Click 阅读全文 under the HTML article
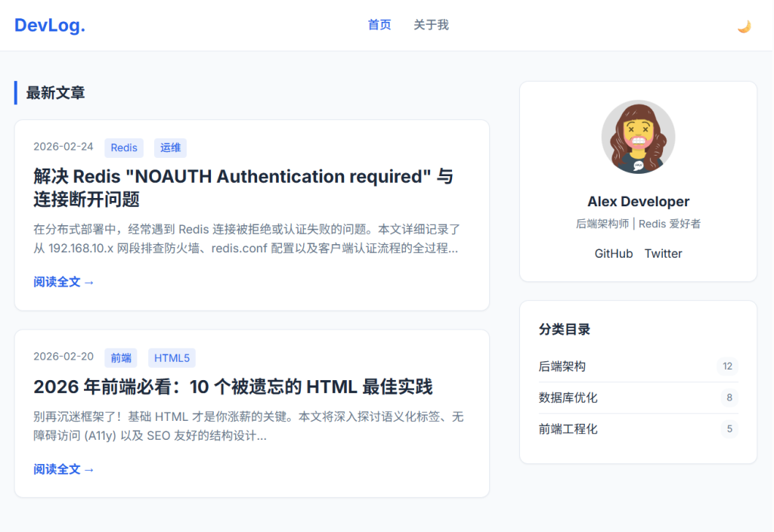The width and height of the screenshot is (774, 532). [x=63, y=469]
